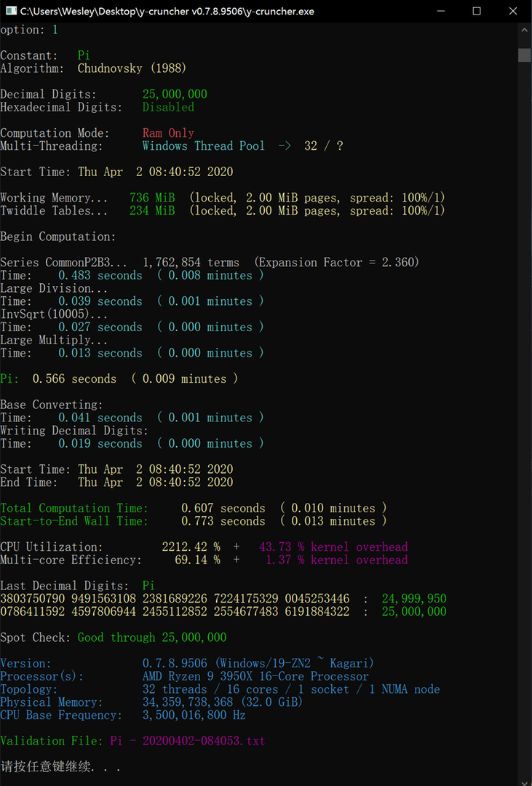Close the y-cruncher console window
The width and height of the screenshot is (532, 786).
pyautogui.click(x=513, y=11)
